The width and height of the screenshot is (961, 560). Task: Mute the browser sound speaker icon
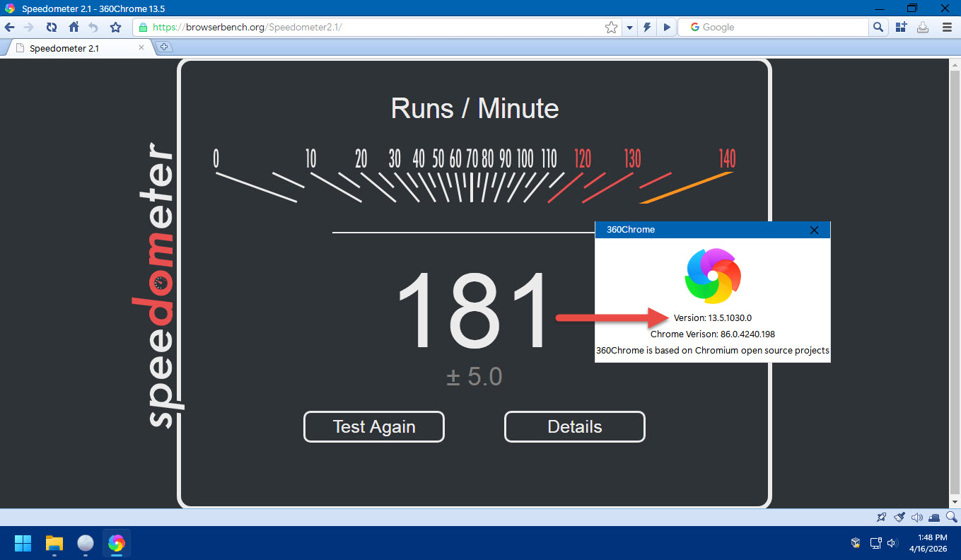pos(917,517)
